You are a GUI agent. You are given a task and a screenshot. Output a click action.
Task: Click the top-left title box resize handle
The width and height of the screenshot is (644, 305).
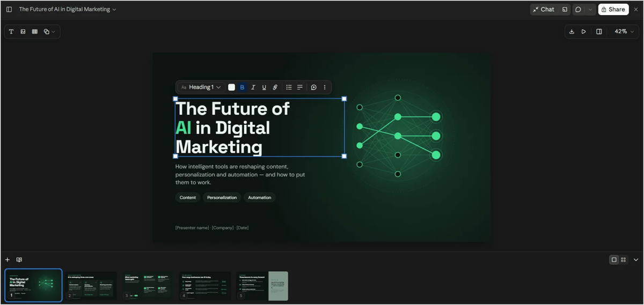(175, 99)
